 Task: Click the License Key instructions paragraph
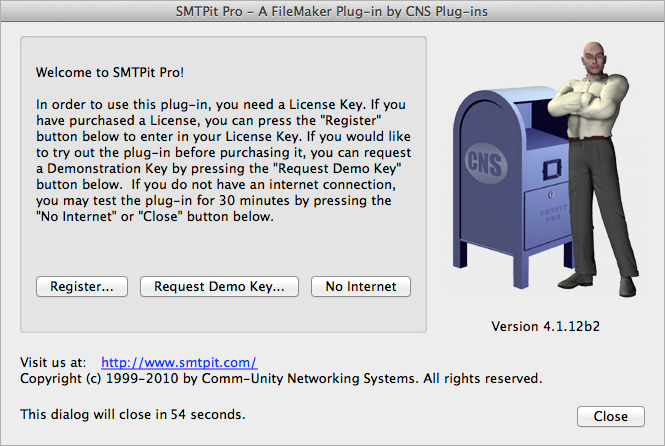click(x=224, y=160)
